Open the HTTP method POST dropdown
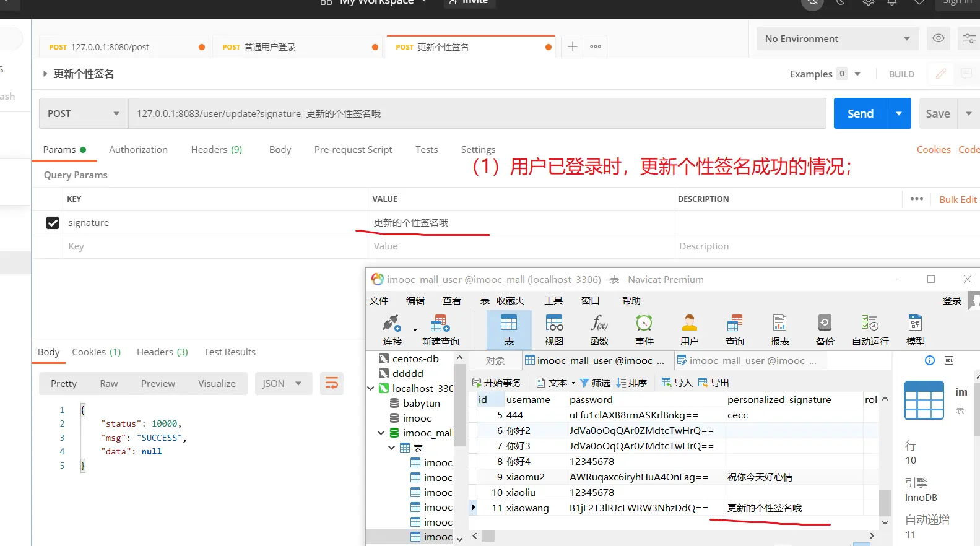 [84, 114]
